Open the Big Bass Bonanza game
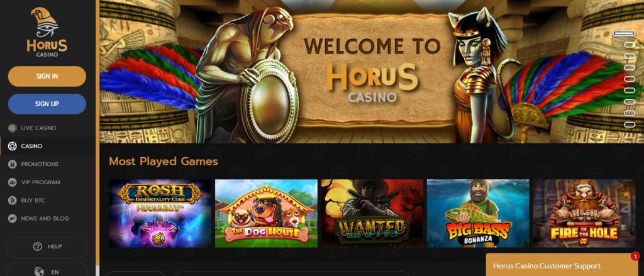 [478, 213]
